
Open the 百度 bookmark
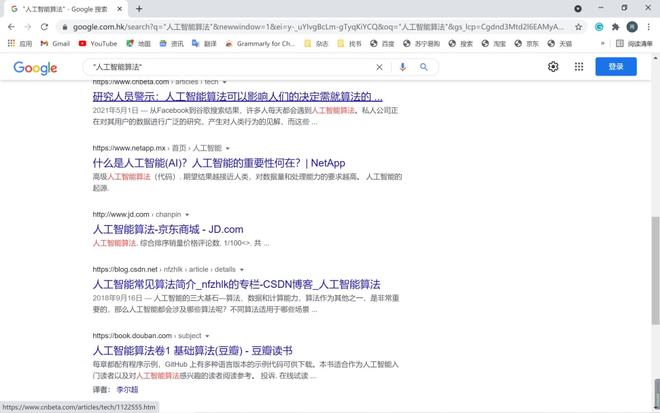(x=382, y=43)
